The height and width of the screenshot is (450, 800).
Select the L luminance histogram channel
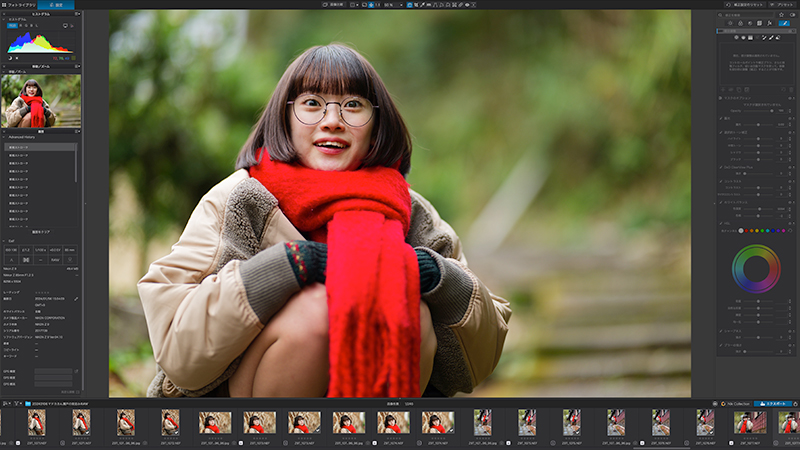click(x=37, y=26)
